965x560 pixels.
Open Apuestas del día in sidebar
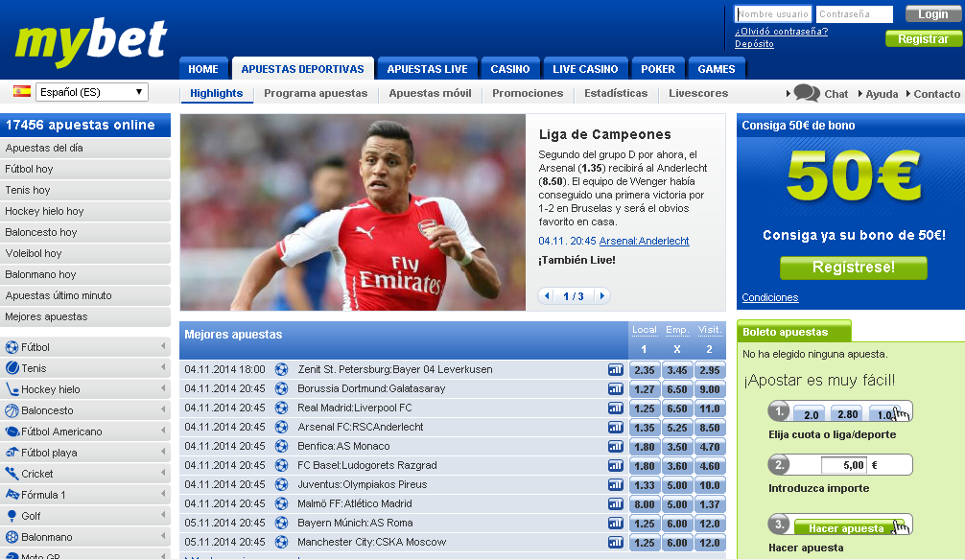pyautogui.click(x=85, y=148)
